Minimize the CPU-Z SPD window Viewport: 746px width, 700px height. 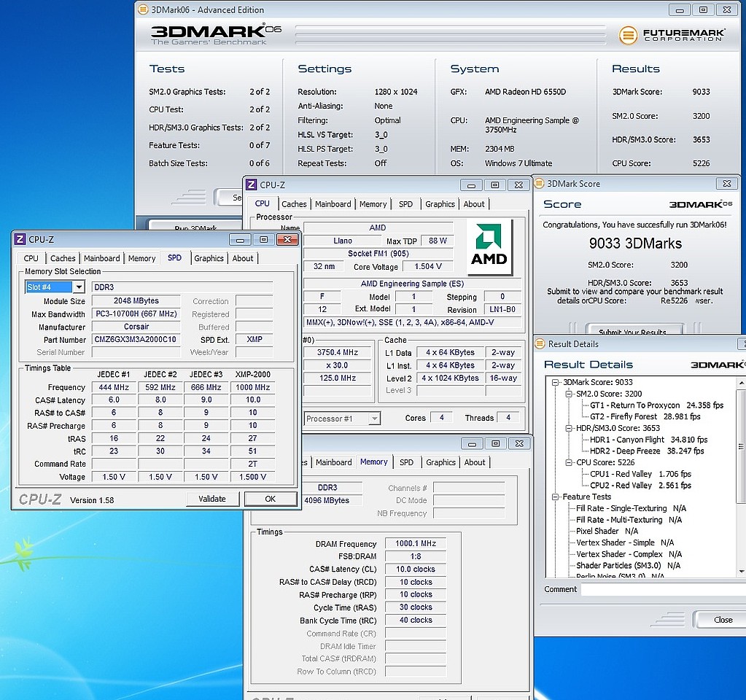click(x=240, y=239)
